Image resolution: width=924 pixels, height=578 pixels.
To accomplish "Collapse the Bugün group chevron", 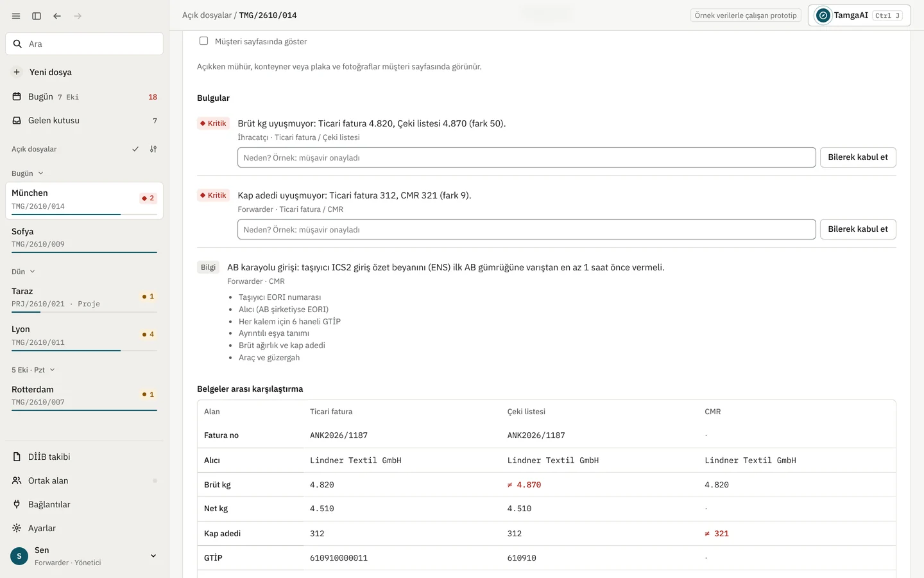I will point(40,173).
